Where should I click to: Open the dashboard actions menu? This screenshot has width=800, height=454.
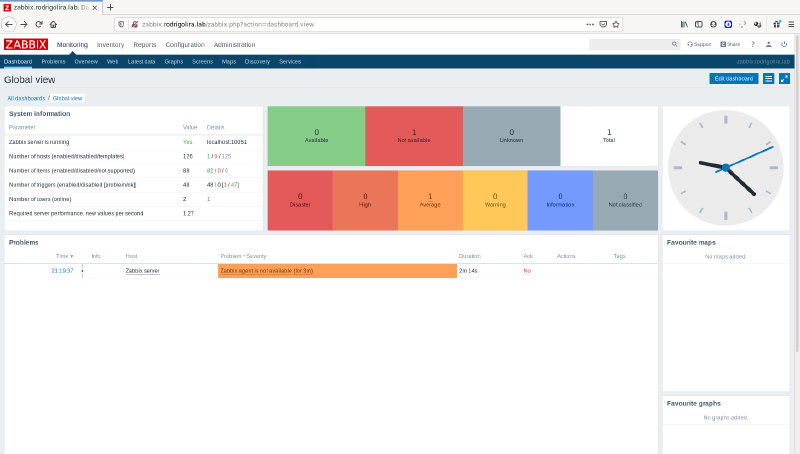click(768, 78)
